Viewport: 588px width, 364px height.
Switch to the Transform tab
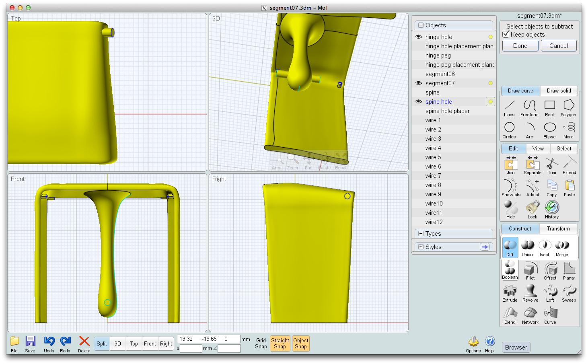click(x=558, y=228)
